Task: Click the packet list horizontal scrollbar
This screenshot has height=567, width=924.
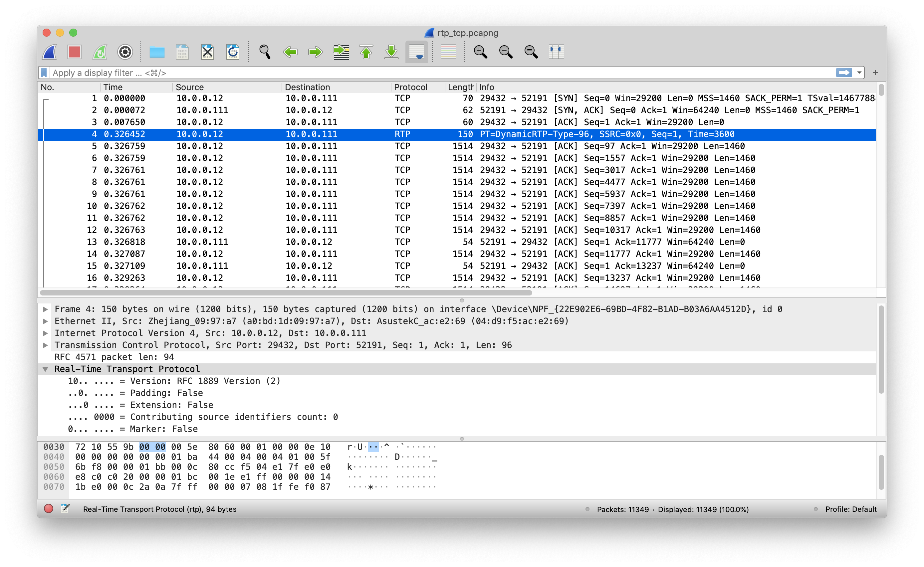Action: (285, 293)
